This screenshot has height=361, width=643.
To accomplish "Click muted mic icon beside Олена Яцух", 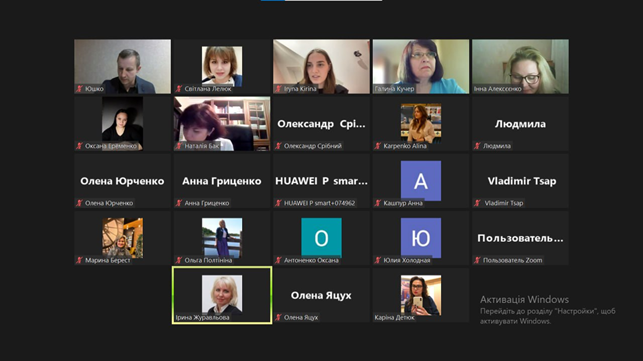I will click(x=278, y=317).
